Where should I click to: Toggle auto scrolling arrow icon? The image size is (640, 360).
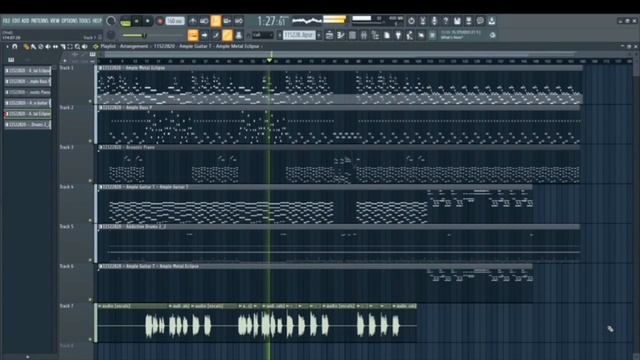(x=204, y=36)
